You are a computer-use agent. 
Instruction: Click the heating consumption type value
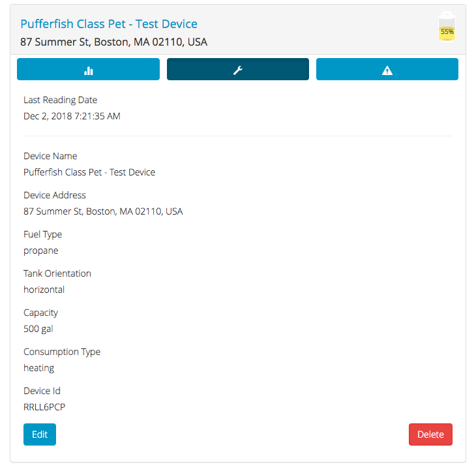pos(38,368)
